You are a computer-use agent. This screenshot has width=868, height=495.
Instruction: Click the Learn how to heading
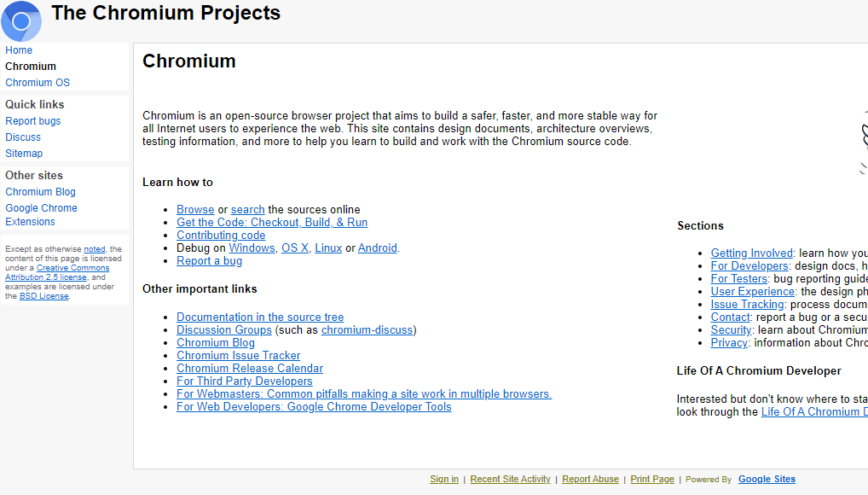(177, 183)
